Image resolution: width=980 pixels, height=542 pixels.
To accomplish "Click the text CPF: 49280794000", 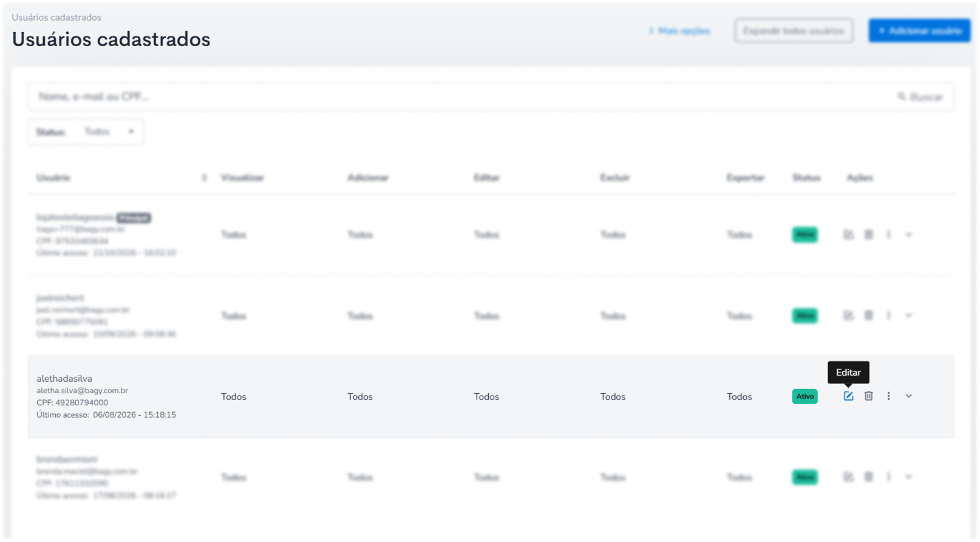I will pos(72,403).
